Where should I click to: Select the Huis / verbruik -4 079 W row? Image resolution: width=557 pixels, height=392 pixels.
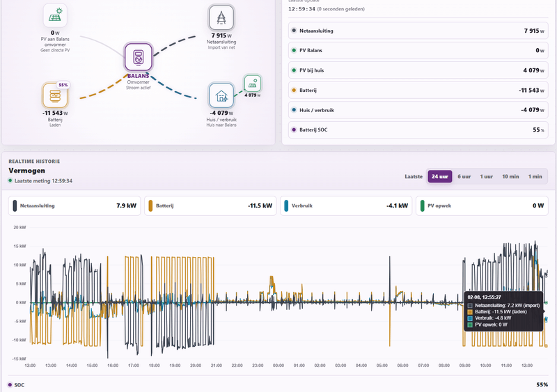pyautogui.click(x=418, y=110)
